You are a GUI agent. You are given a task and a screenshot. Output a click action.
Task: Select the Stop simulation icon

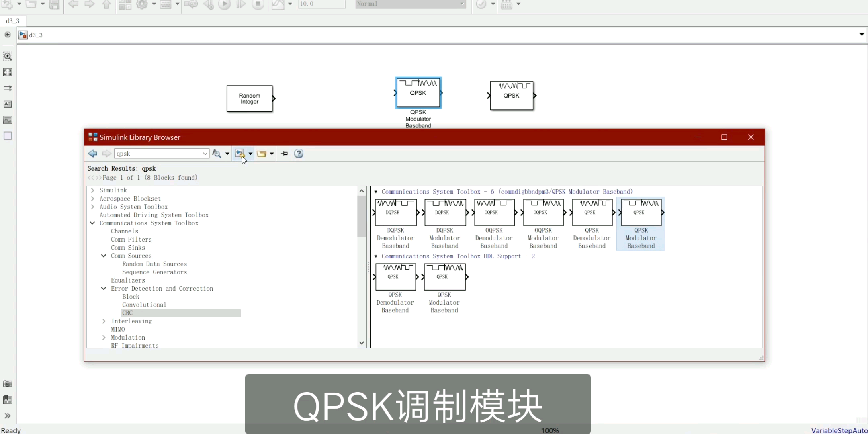coord(258,4)
